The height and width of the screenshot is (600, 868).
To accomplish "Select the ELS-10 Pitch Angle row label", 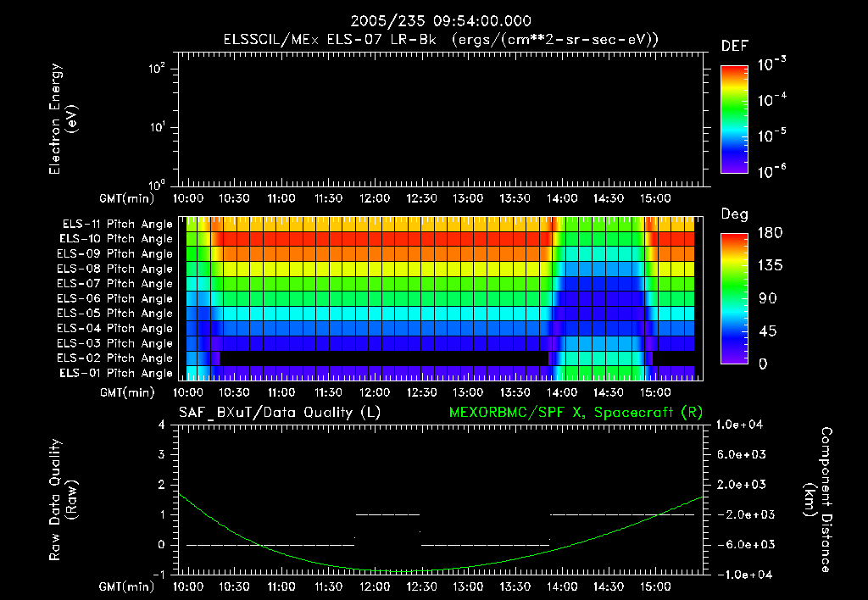I will 116,239.
